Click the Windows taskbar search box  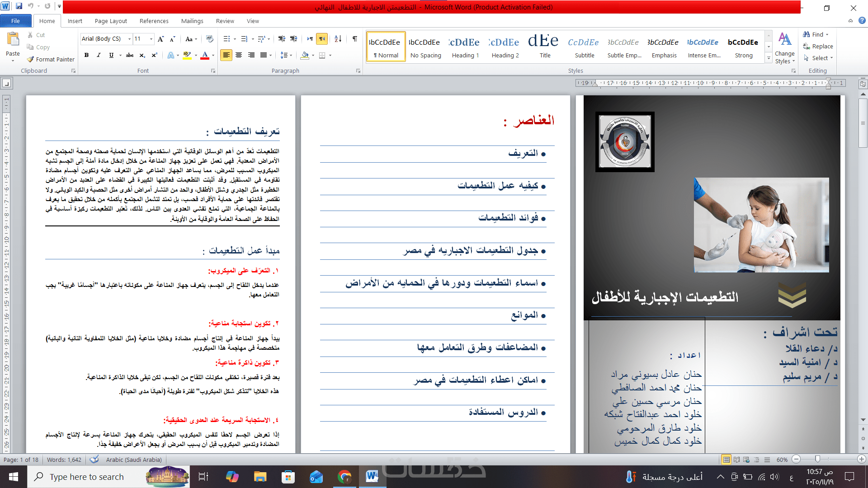click(86, 477)
